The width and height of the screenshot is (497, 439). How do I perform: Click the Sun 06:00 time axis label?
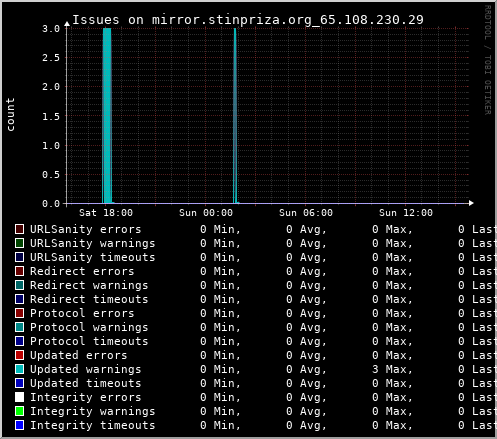[306, 213]
